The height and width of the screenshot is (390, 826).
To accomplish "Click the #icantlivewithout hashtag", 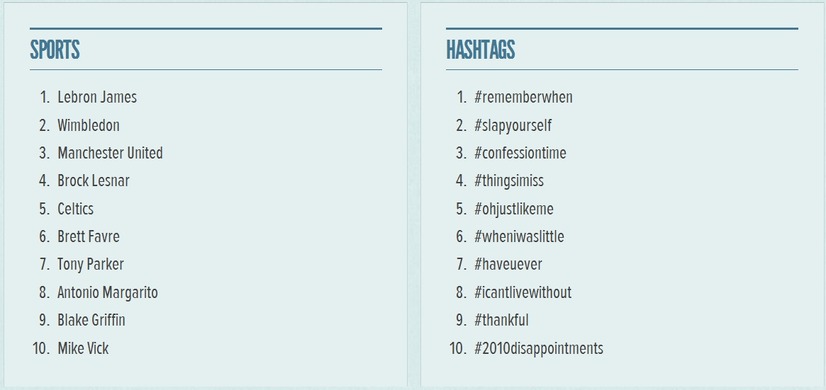I will [x=523, y=292].
